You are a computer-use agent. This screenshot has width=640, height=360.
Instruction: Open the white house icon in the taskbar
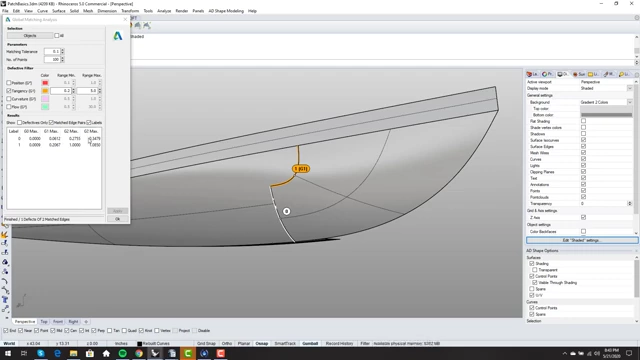coord(106,353)
